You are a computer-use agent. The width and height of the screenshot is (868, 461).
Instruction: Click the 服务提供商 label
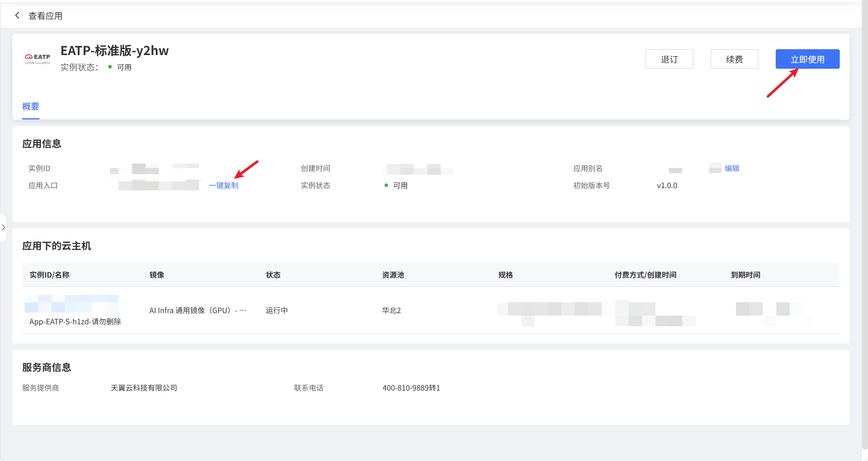(x=41, y=388)
